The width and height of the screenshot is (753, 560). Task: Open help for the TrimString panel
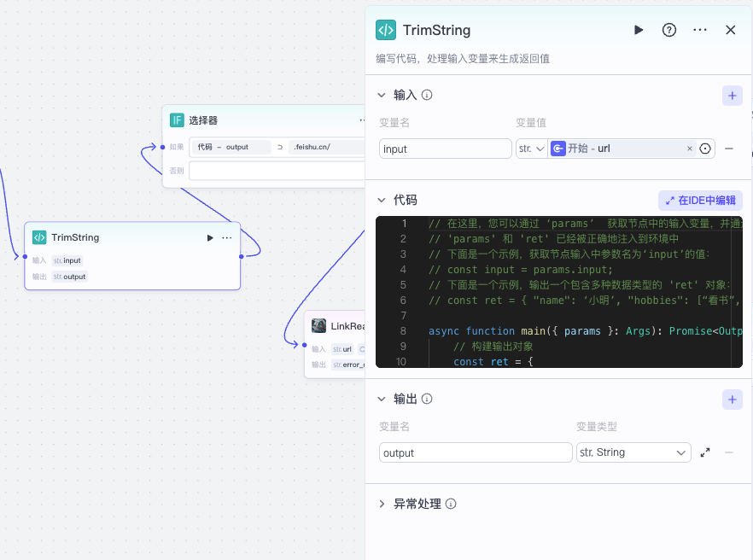coord(669,30)
